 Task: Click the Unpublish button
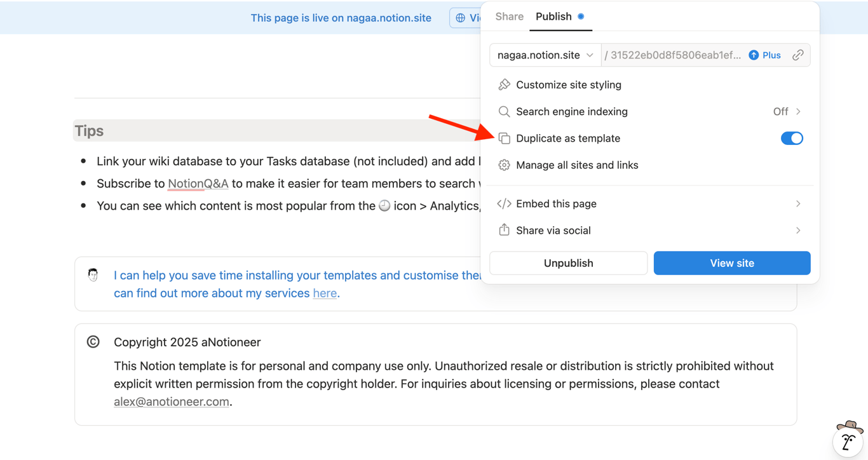pyautogui.click(x=568, y=262)
